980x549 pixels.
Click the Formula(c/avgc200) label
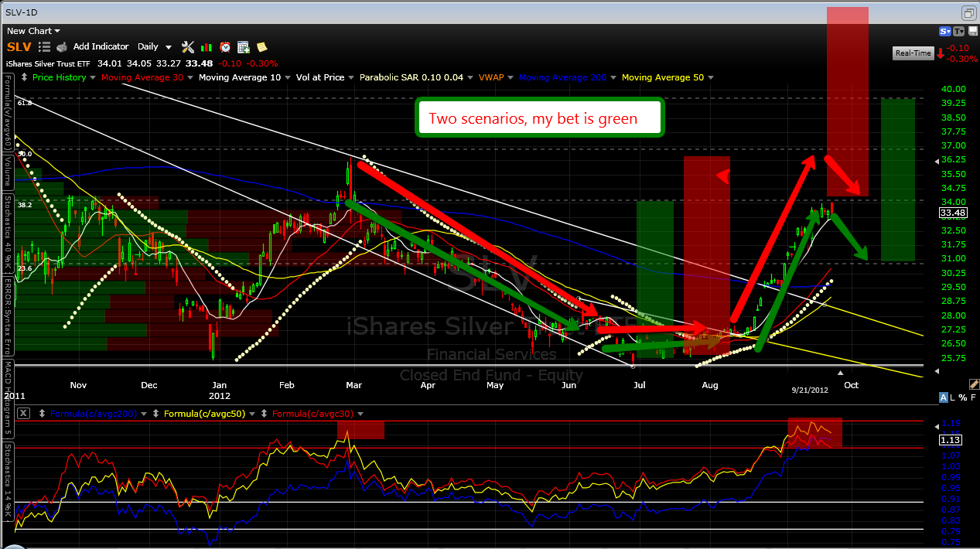[94, 413]
